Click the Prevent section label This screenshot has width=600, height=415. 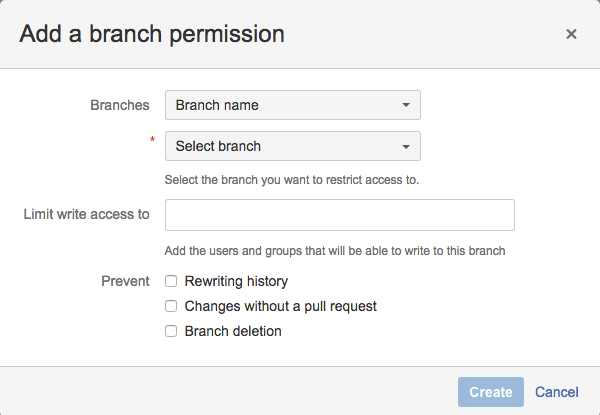click(x=126, y=281)
